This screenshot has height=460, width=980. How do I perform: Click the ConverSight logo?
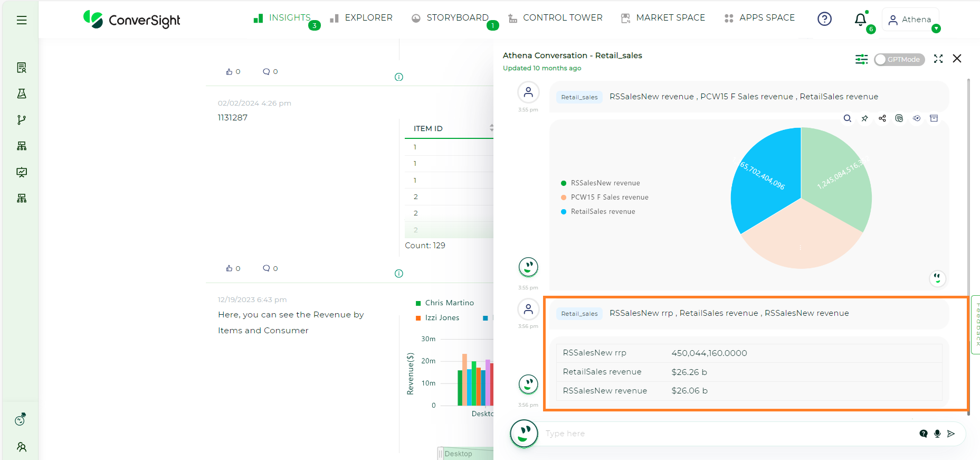tap(132, 20)
